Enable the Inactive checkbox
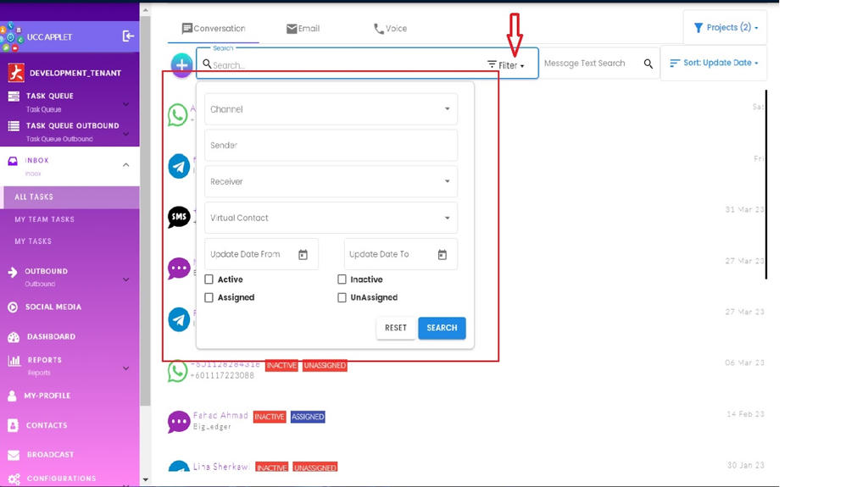 (x=342, y=279)
